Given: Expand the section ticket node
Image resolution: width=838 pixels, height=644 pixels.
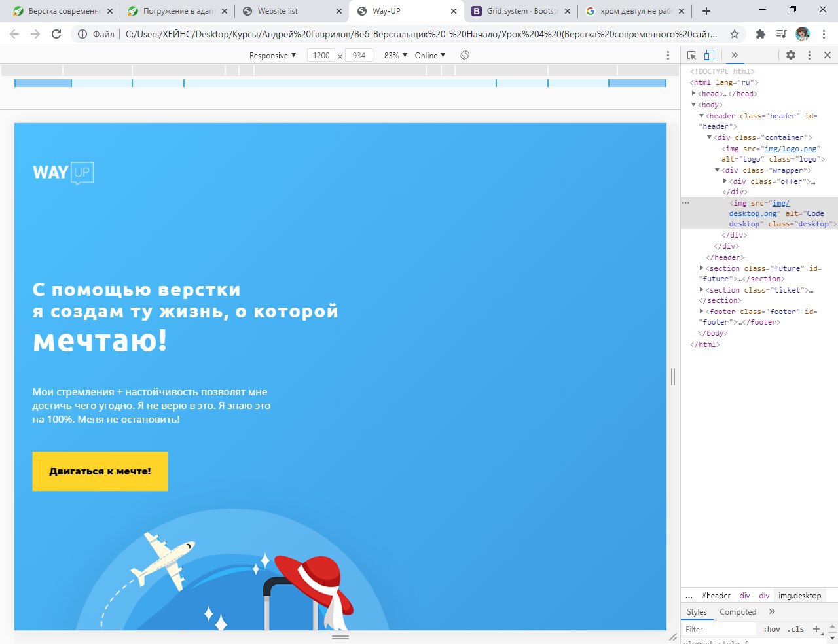Looking at the screenshot, I should pyautogui.click(x=701, y=290).
